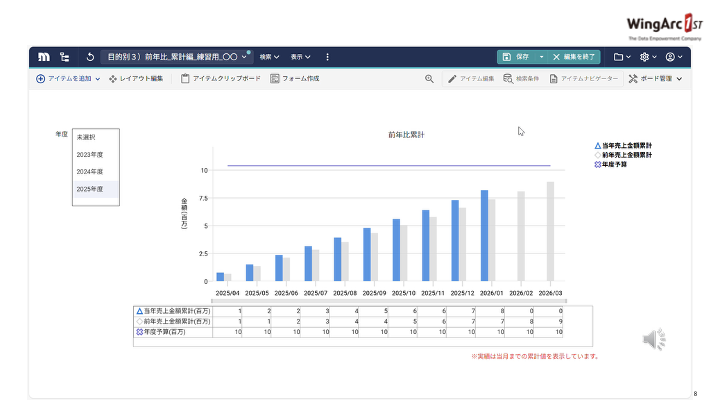The width and height of the screenshot is (720, 405).
Task: Click the 2026/01 blue bar in chart
Action: pos(484,236)
